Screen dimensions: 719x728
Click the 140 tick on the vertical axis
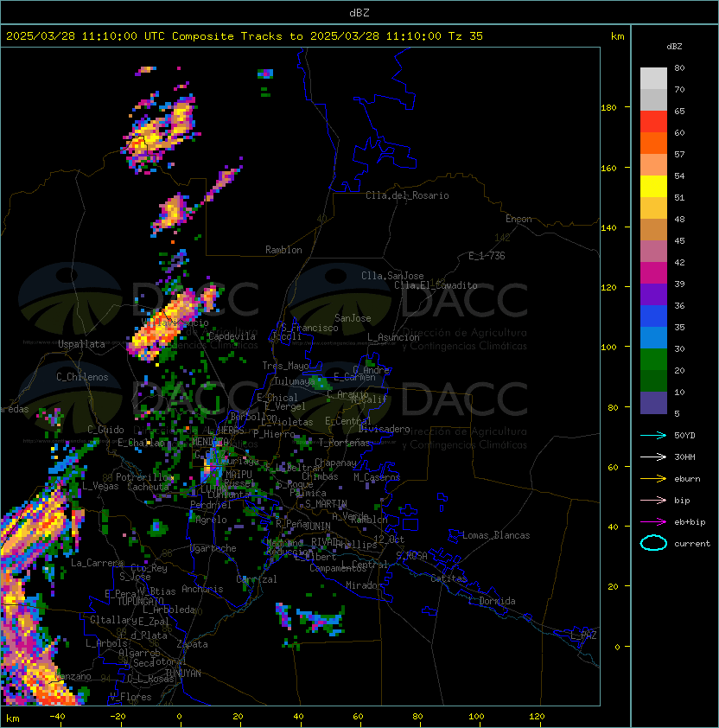608,228
